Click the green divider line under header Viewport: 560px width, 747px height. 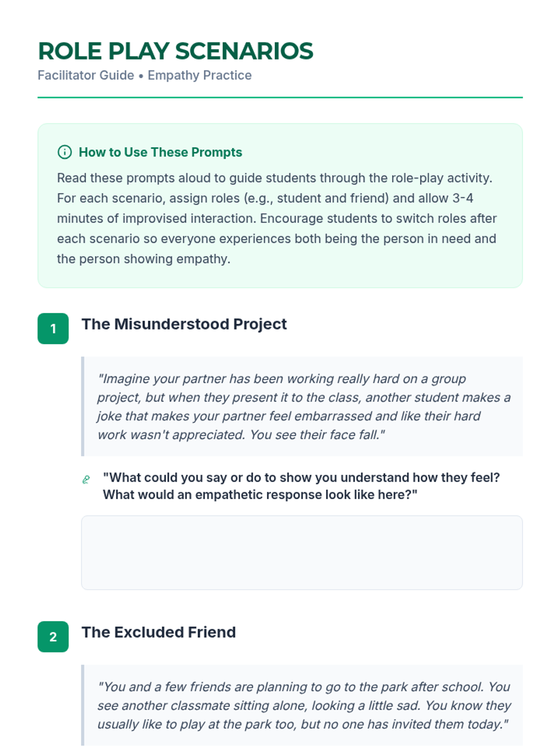pyautogui.click(x=280, y=98)
